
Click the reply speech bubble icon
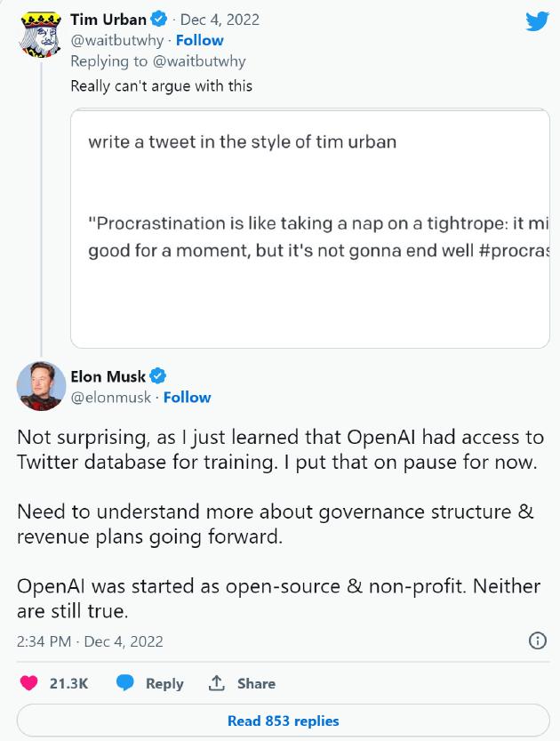click(x=126, y=683)
